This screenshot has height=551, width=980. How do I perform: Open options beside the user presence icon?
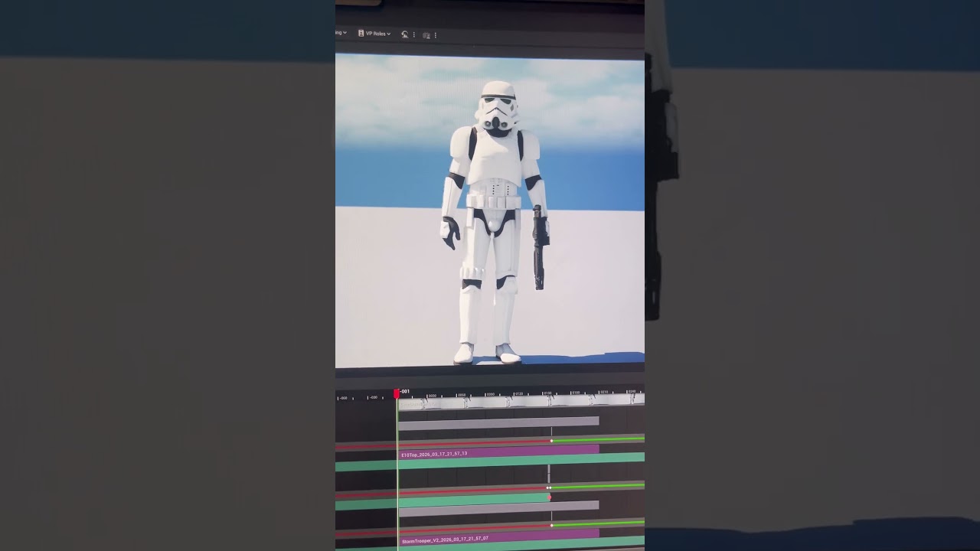coord(436,35)
